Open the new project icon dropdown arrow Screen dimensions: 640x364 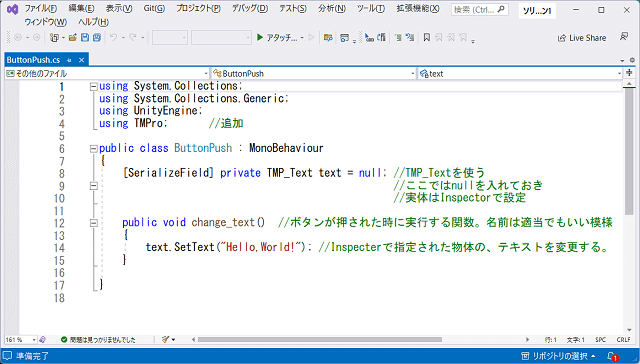tap(63, 38)
